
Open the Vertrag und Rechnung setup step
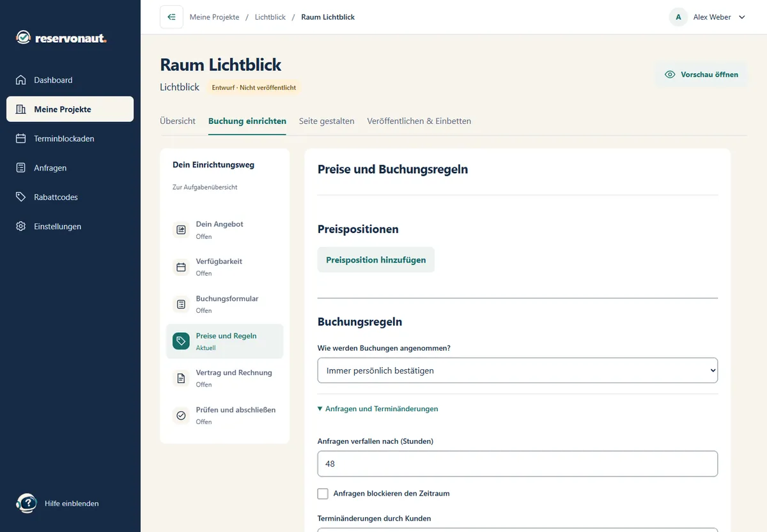225,378
